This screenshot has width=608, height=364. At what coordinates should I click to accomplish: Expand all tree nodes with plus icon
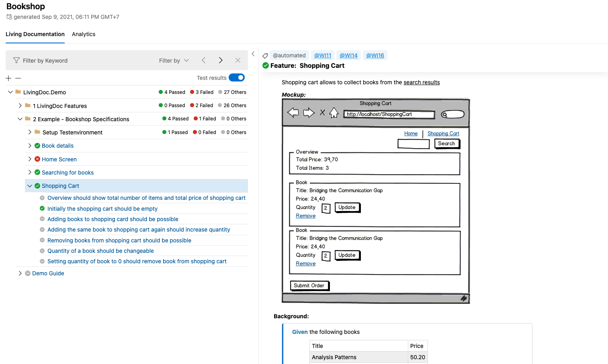[8, 78]
